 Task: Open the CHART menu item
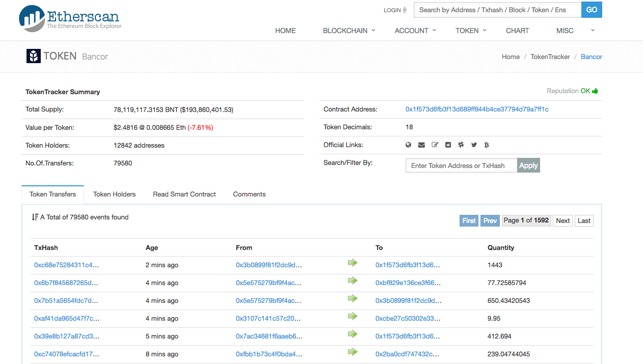517,31
